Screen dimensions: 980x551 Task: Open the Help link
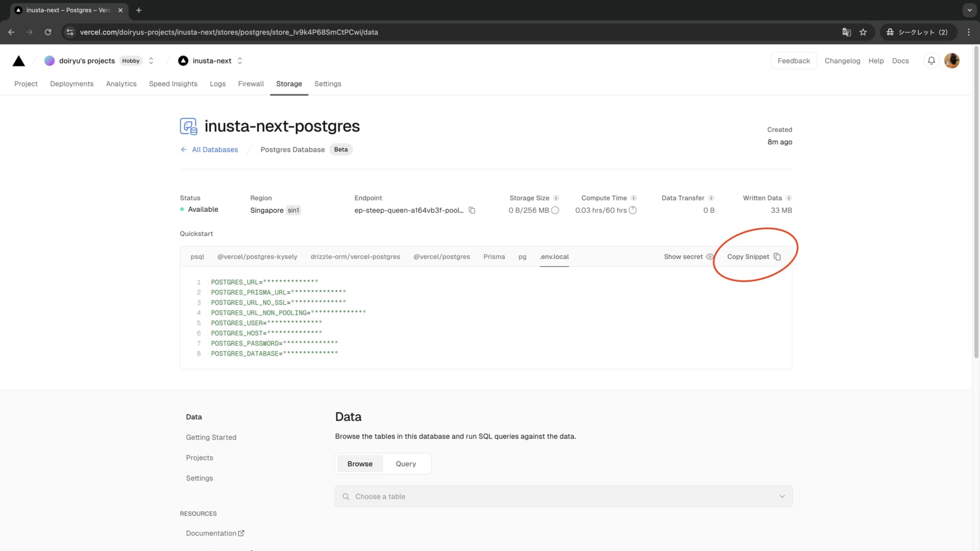click(876, 61)
